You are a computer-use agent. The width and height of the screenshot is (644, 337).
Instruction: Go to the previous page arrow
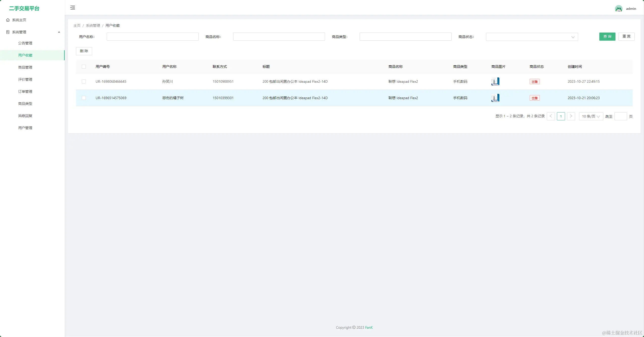551,116
